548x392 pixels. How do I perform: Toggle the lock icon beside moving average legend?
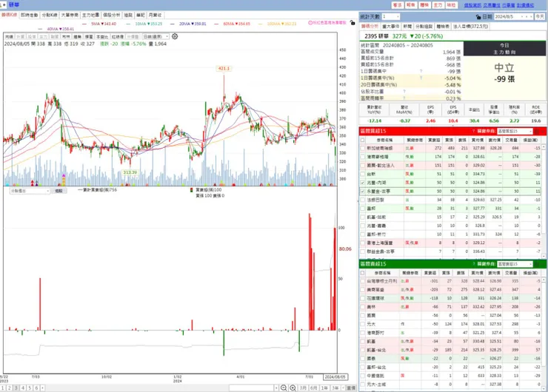[352, 23]
